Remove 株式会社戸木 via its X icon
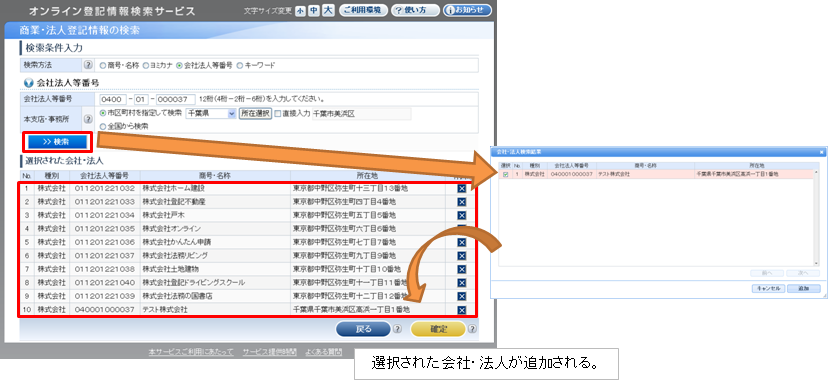Image resolution: width=830 pixels, height=382 pixels. pos(462,215)
